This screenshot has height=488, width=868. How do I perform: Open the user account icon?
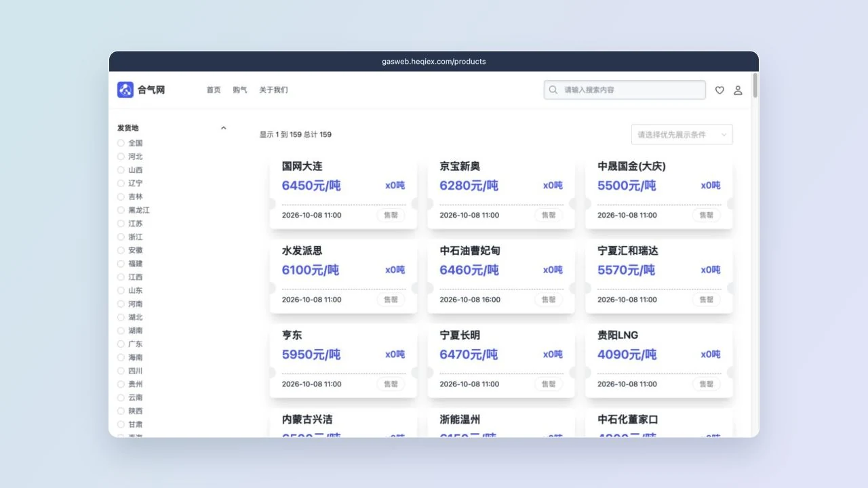tap(738, 90)
